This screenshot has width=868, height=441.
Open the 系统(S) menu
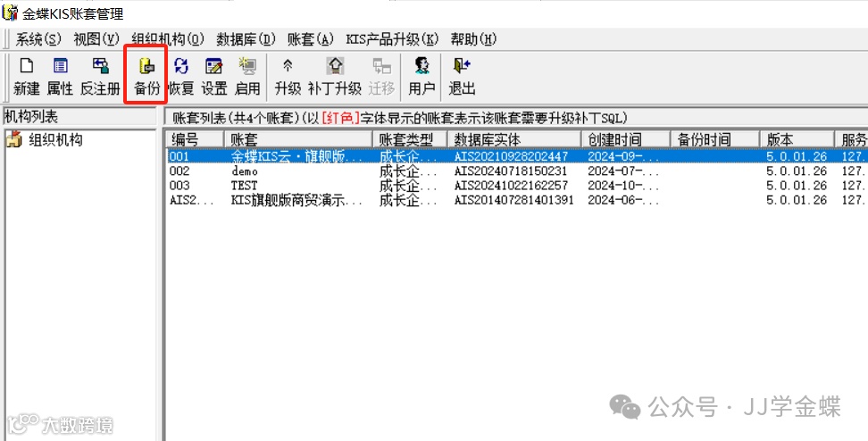coord(38,39)
